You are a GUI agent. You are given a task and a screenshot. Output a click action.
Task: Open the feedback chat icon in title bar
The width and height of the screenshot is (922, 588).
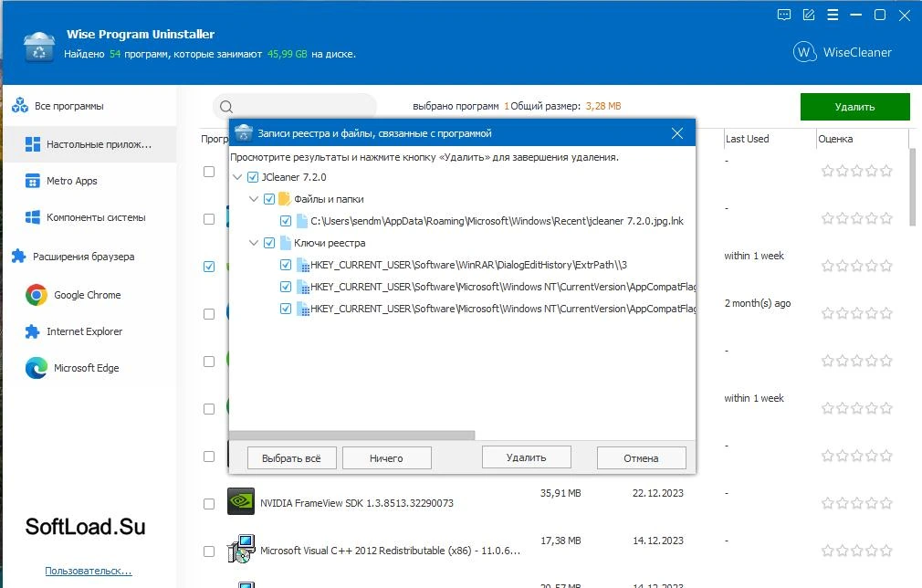click(x=784, y=15)
